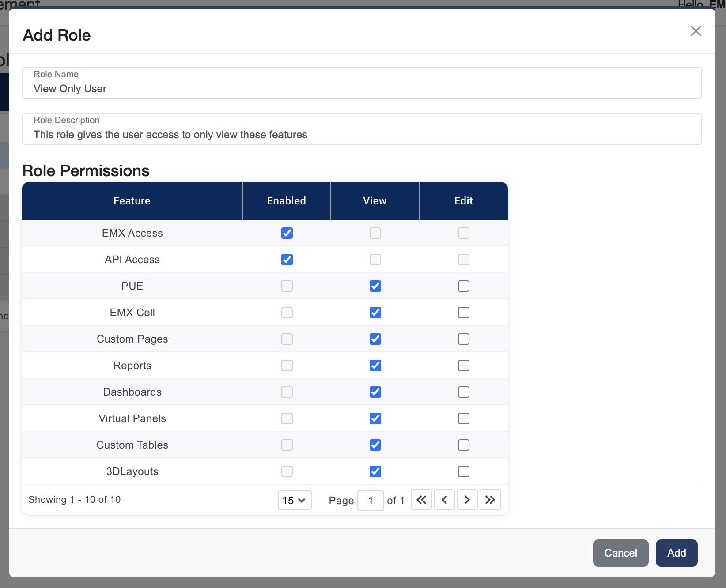The width and height of the screenshot is (726, 588).
Task: Go to first page of permissions table
Action: (x=421, y=500)
